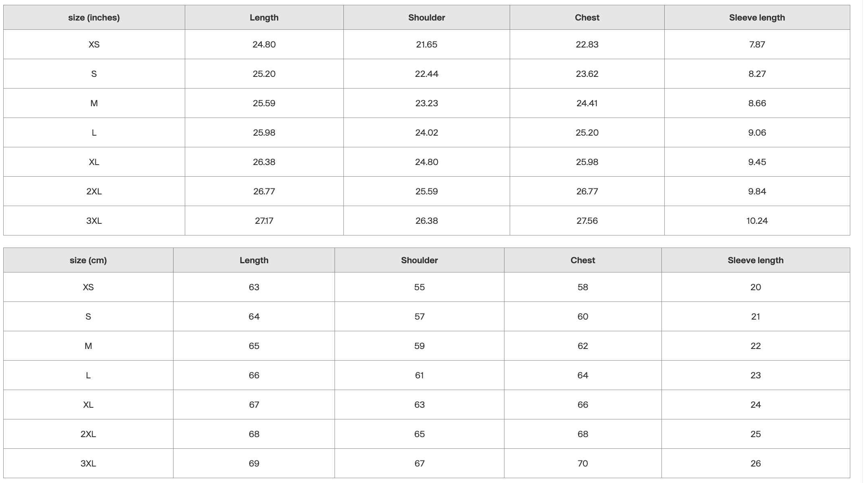Click the 26.38 length value for XL

point(264,162)
